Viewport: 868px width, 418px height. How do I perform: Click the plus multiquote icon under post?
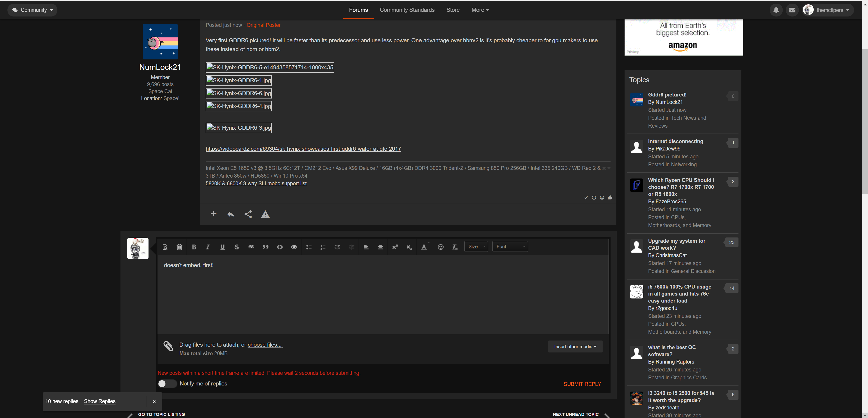(x=213, y=214)
